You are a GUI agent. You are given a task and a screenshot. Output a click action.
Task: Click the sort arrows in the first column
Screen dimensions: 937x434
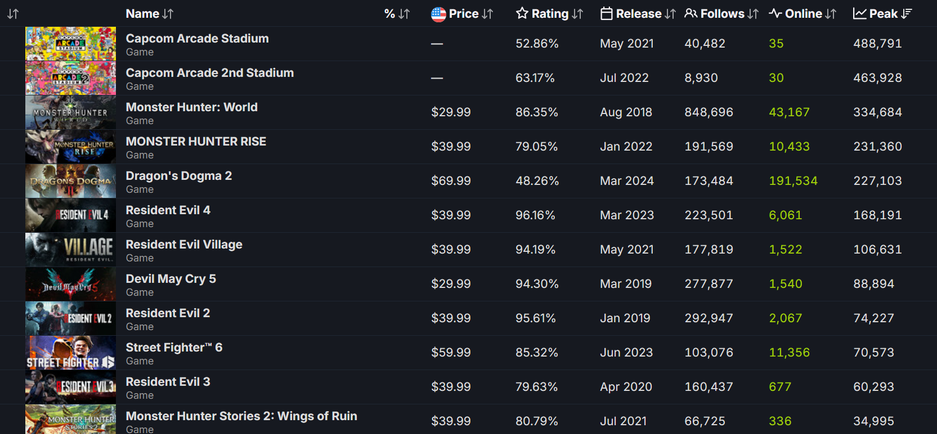point(13,14)
